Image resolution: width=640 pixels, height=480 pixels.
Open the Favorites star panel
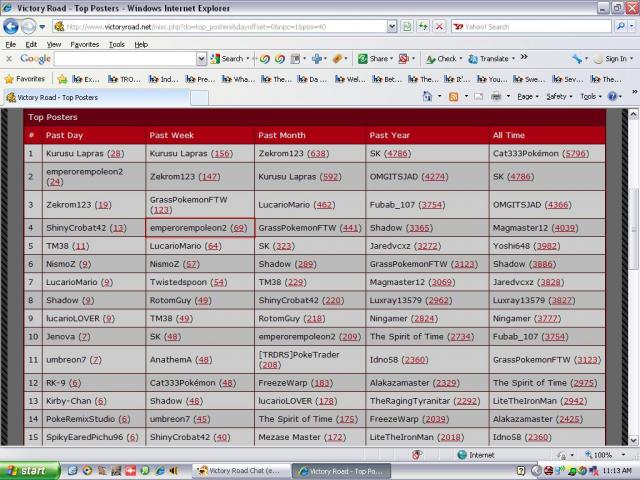pyautogui.click(x=28, y=78)
